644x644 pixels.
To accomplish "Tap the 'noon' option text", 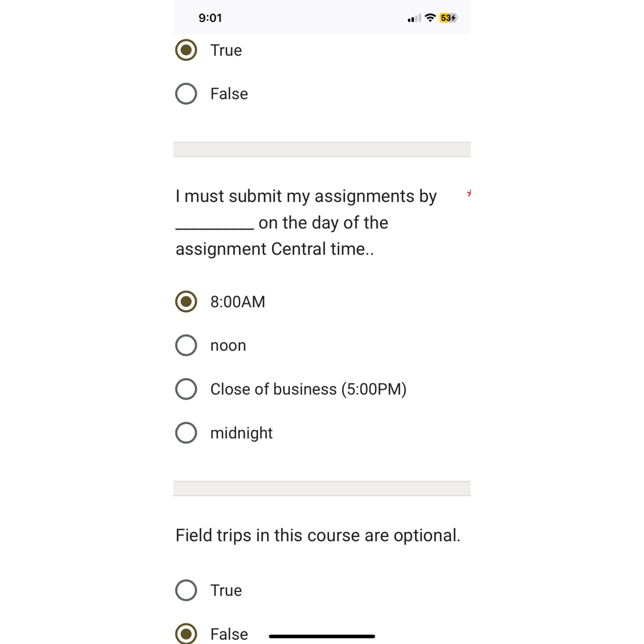I will tap(228, 346).
